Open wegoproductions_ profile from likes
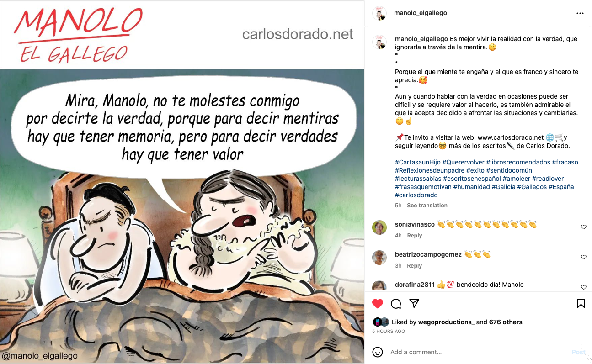This screenshot has width=592, height=364. 446,322
